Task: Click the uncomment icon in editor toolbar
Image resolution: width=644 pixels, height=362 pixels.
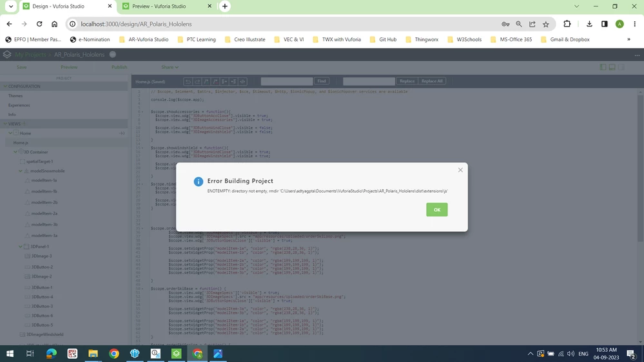Action: pyautogui.click(x=215, y=81)
